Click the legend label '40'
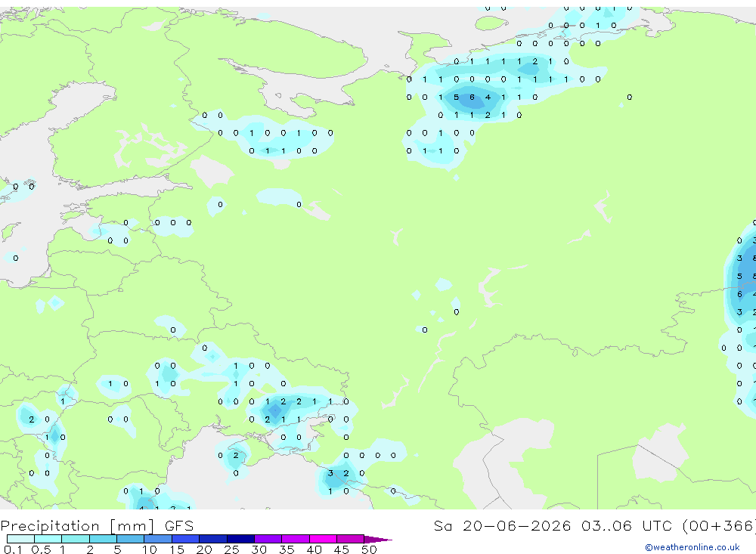The width and height of the screenshot is (756, 554). [314, 549]
